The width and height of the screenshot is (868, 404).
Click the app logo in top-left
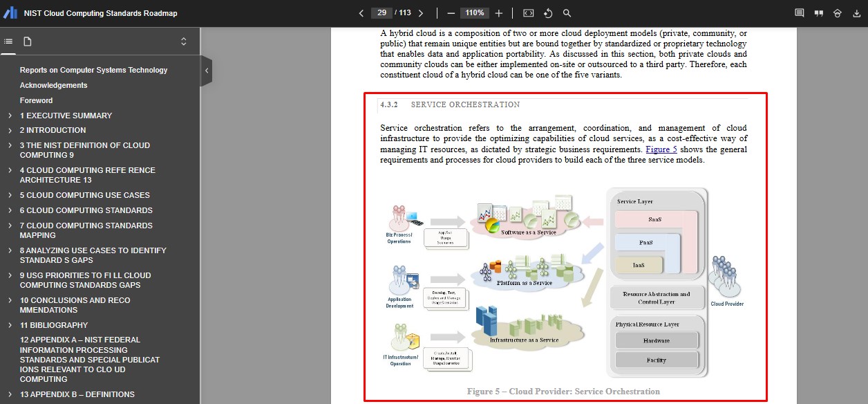click(x=10, y=13)
